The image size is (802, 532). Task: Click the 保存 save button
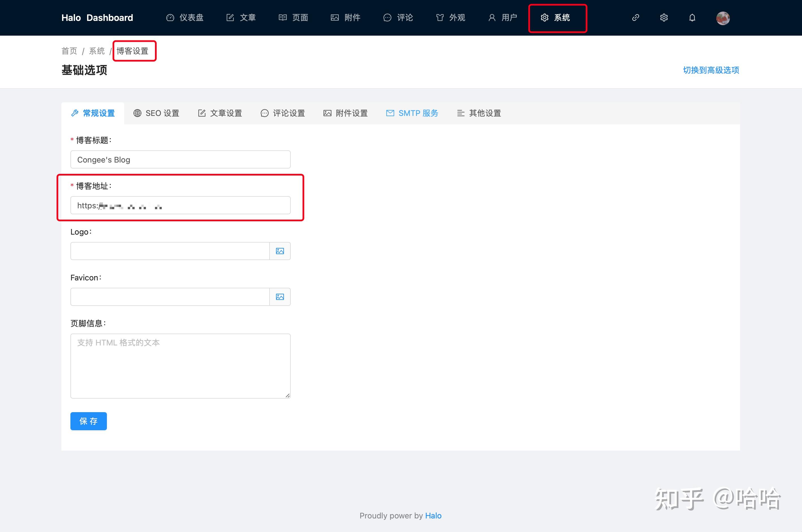click(x=89, y=421)
